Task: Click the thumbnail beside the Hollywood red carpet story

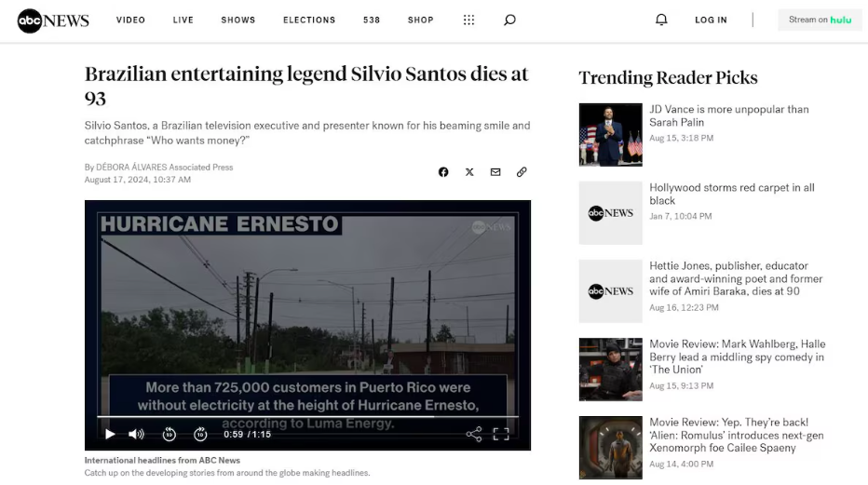Action: tap(611, 213)
